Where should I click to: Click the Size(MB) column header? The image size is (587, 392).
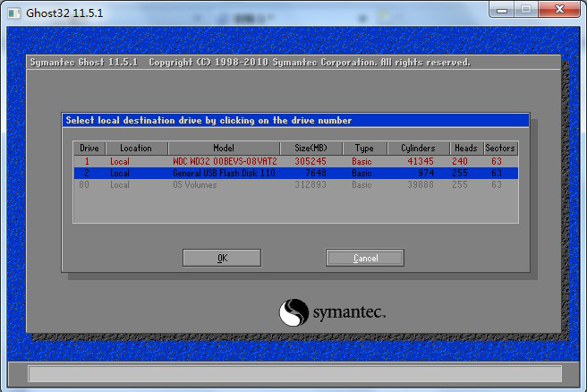(x=311, y=149)
